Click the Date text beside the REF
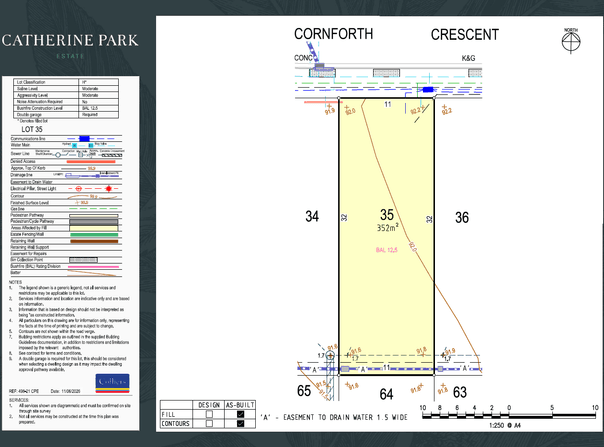 65,391
